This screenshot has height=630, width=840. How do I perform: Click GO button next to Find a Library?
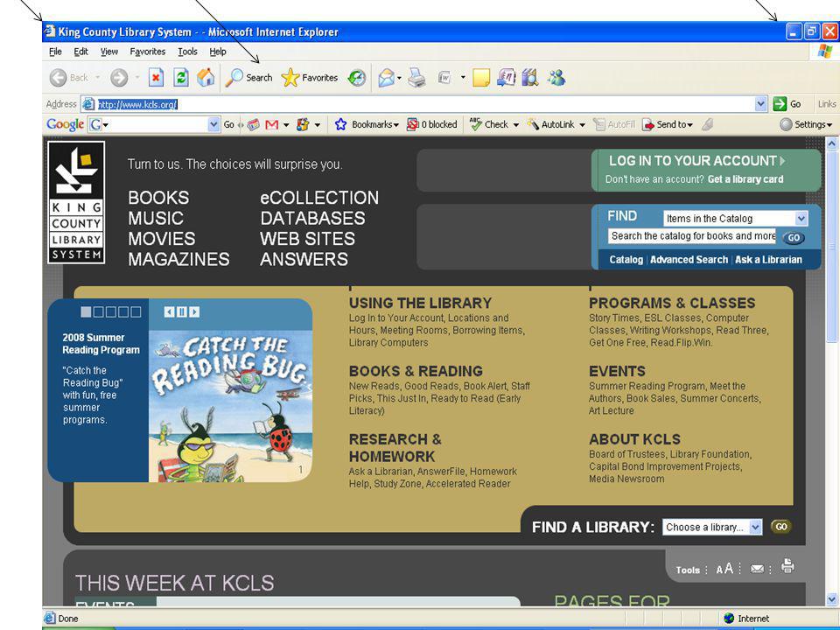(781, 527)
